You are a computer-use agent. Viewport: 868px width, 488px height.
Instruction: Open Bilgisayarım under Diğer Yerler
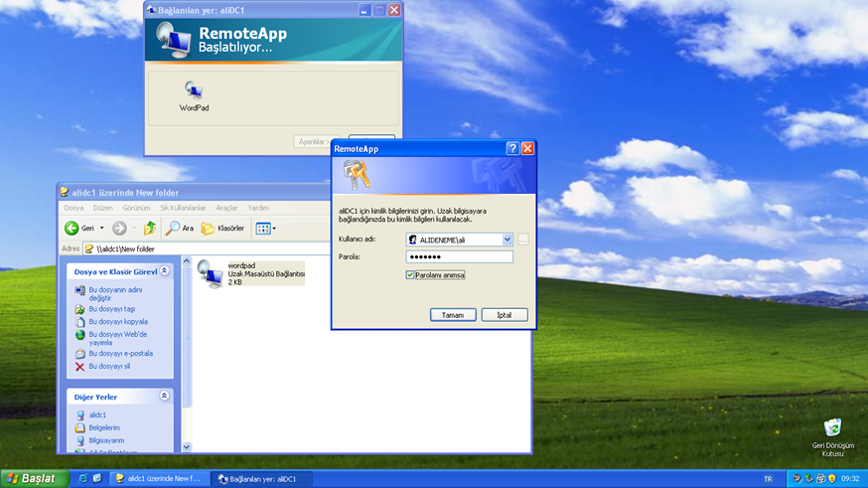[106, 440]
